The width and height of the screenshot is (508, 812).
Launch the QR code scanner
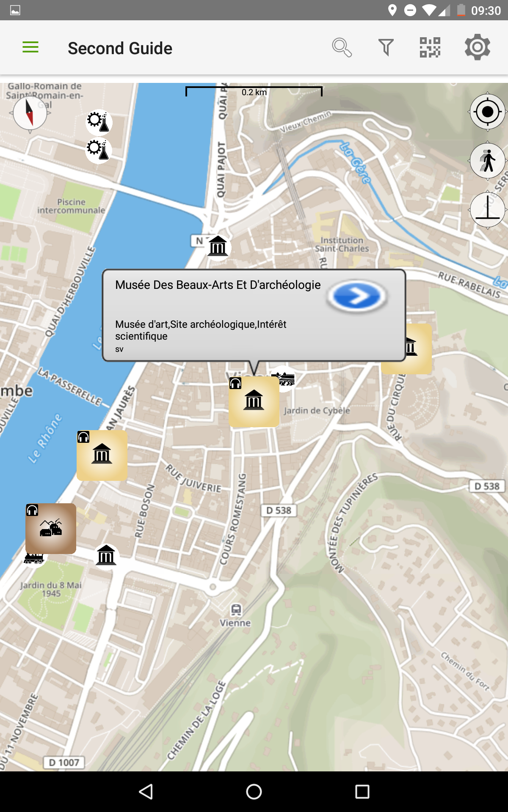coord(430,47)
